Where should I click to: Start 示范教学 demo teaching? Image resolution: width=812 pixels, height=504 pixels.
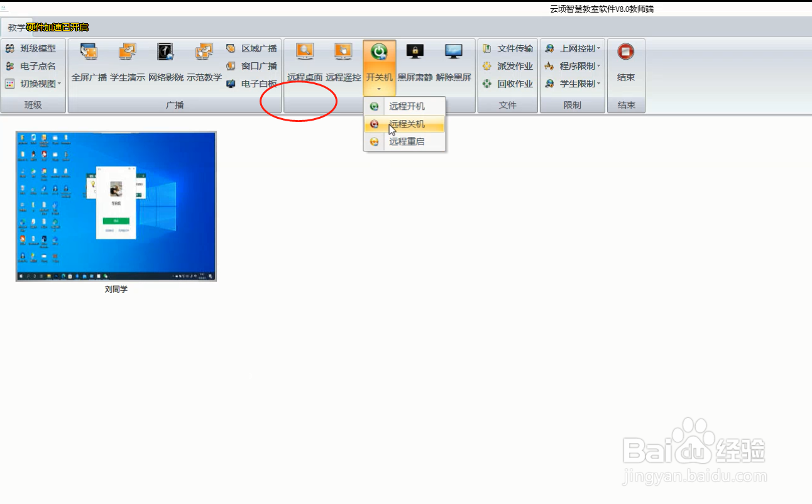(204, 63)
